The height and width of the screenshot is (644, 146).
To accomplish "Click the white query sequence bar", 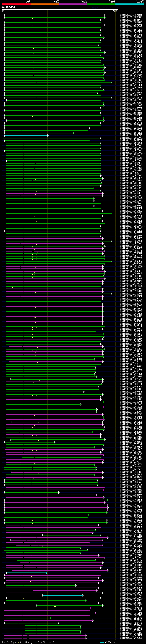I will [x=60, y=10].
